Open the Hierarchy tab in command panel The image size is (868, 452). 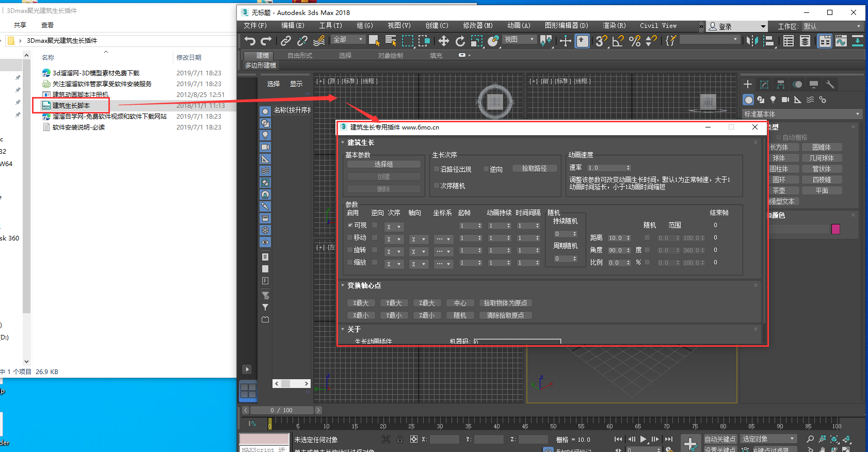pos(781,84)
